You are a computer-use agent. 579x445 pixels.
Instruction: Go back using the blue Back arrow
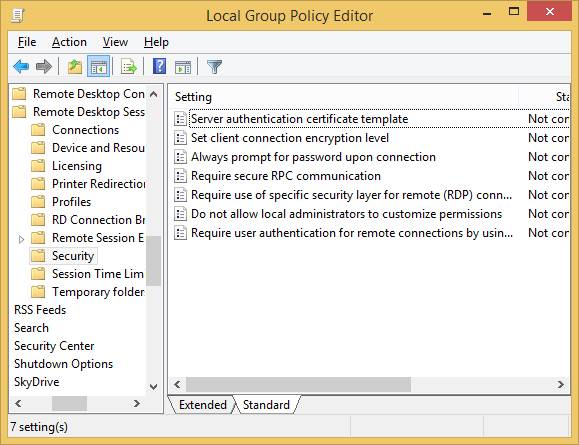pos(21,67)
